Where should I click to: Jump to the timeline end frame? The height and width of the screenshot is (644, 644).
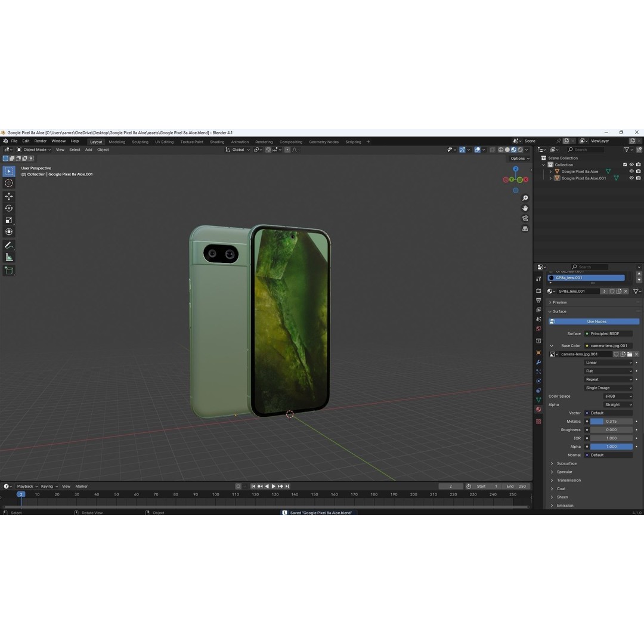click(x=287, y=487)
